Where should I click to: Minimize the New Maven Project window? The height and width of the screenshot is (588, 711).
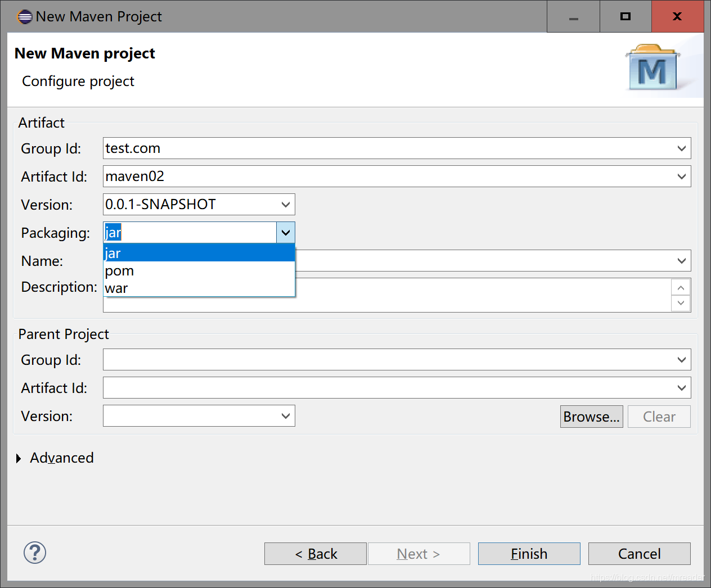coord(573,17)
